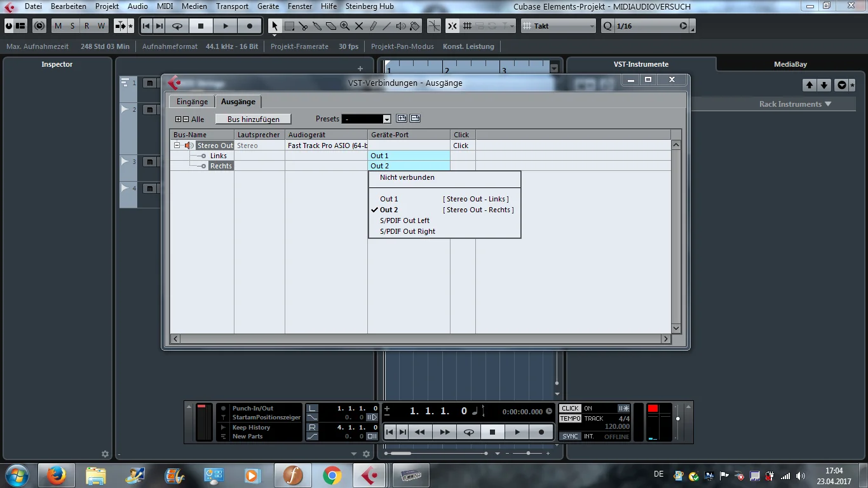Toggle the Snap button in toolbar
Image resolution: width=868 pixels, height=488 pixels.
pyautogui.click(x=452, y=26)
